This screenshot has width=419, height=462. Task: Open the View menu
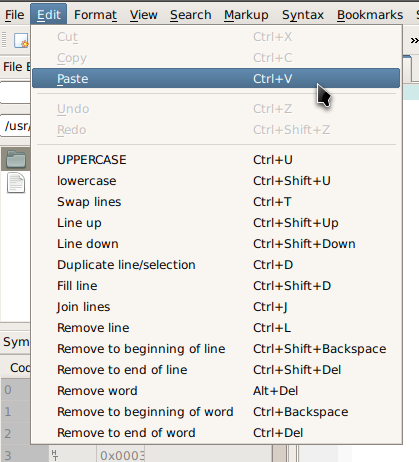(x=144, y=15)
